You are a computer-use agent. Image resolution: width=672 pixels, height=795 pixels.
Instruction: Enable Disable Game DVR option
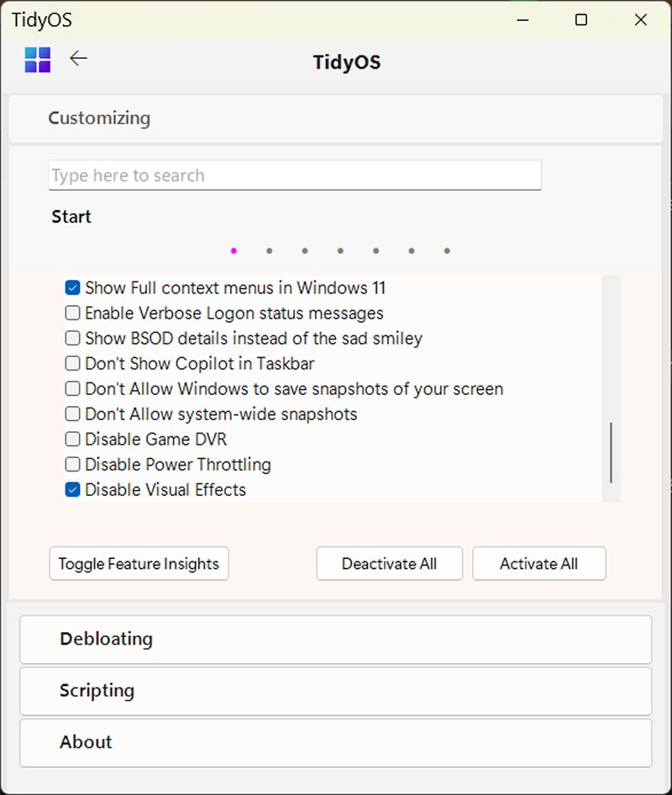[73, 440]
